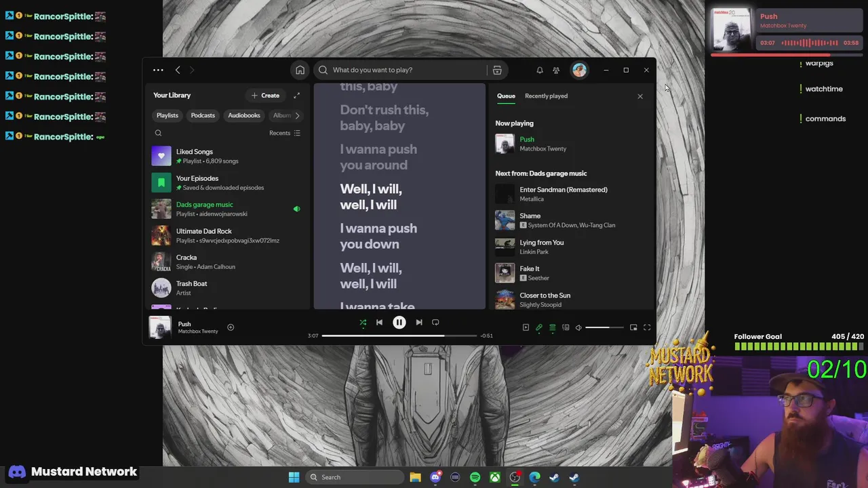
Task: Mute audio using the speaker icon
Action: pos(578,327)
